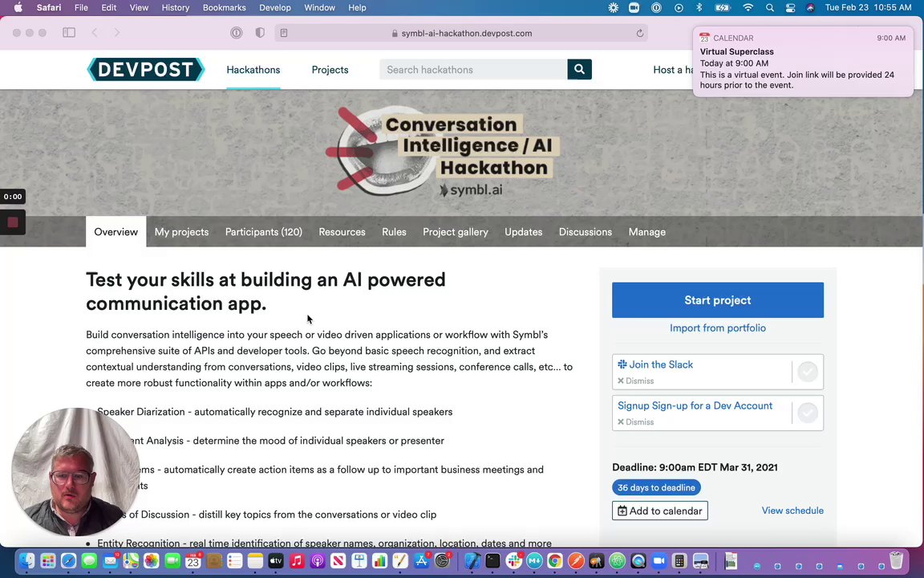
Task: Open Projects in Devpost navigation
Action: (x=330, y=70)
